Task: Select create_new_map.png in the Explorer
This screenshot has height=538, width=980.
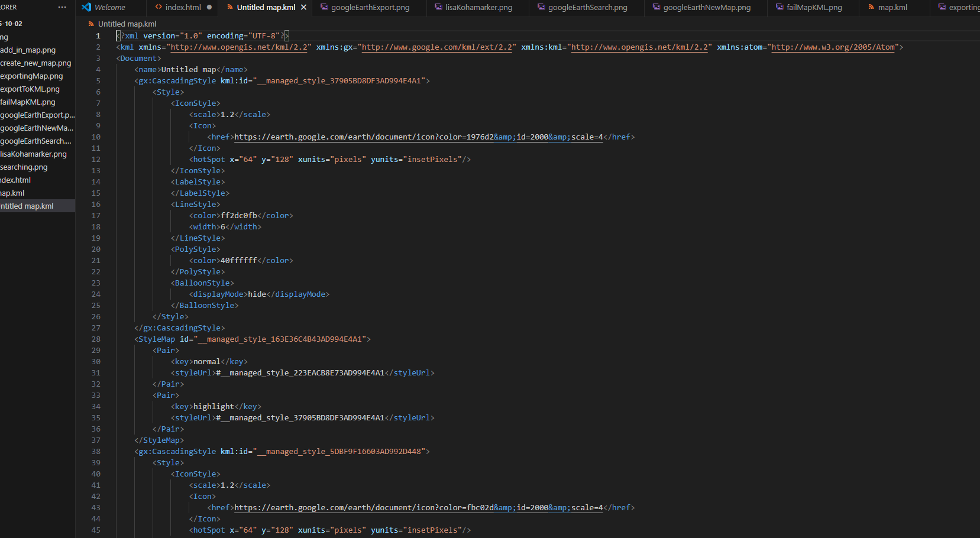Action: tap(35, 63)
